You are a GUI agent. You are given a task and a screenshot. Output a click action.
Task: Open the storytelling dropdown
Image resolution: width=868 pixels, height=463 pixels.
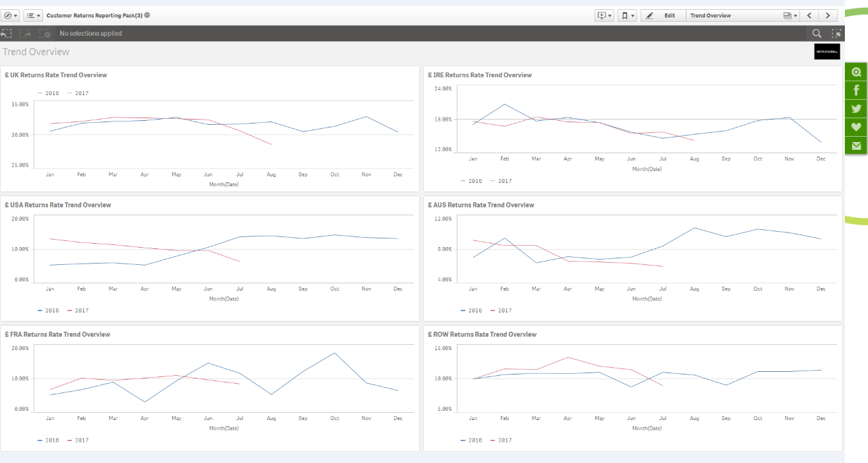pos(604,15)
